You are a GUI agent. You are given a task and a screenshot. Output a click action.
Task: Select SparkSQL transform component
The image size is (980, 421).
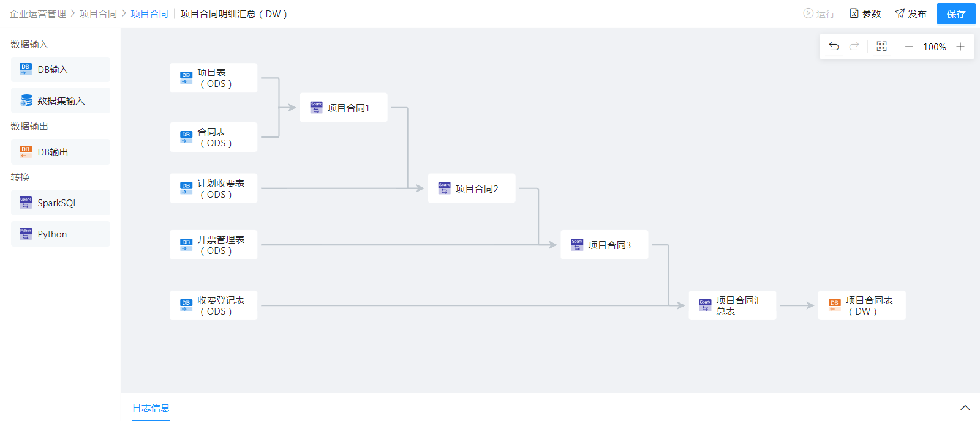pos(60,203)
